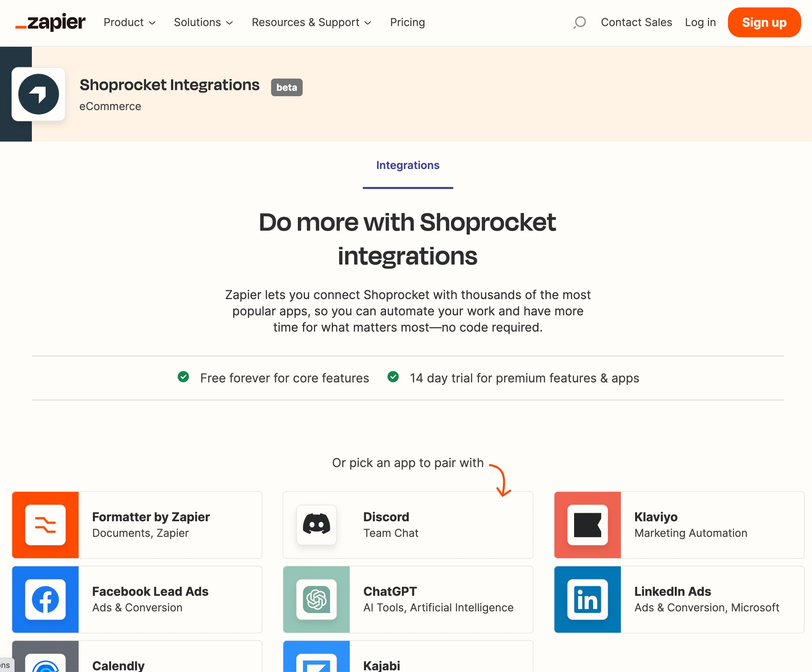Open the Kajabi card title
The height and width of the screenshot is (672, 812).
(382, 666)
